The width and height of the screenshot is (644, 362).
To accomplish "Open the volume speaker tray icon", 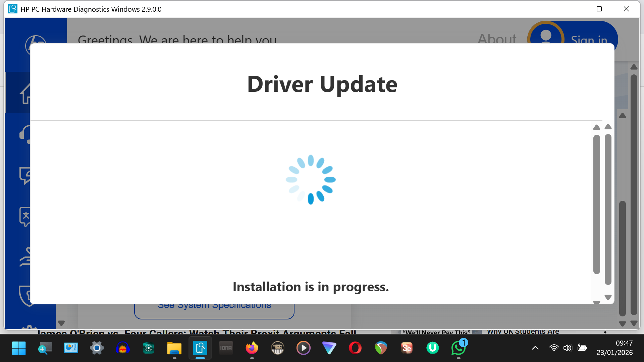I will (x=568, y=348).
